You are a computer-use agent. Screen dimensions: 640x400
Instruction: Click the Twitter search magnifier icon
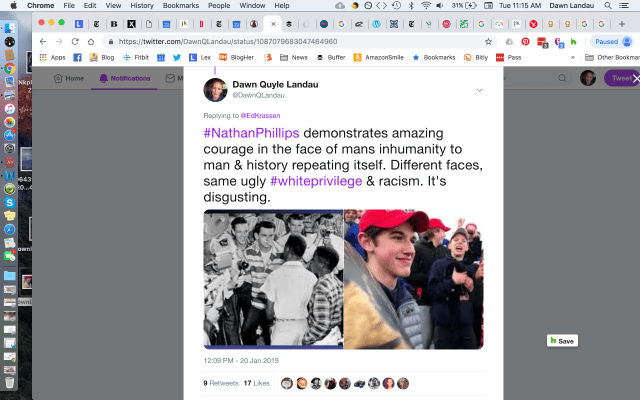pyautogui.click(x=562, y=78)
